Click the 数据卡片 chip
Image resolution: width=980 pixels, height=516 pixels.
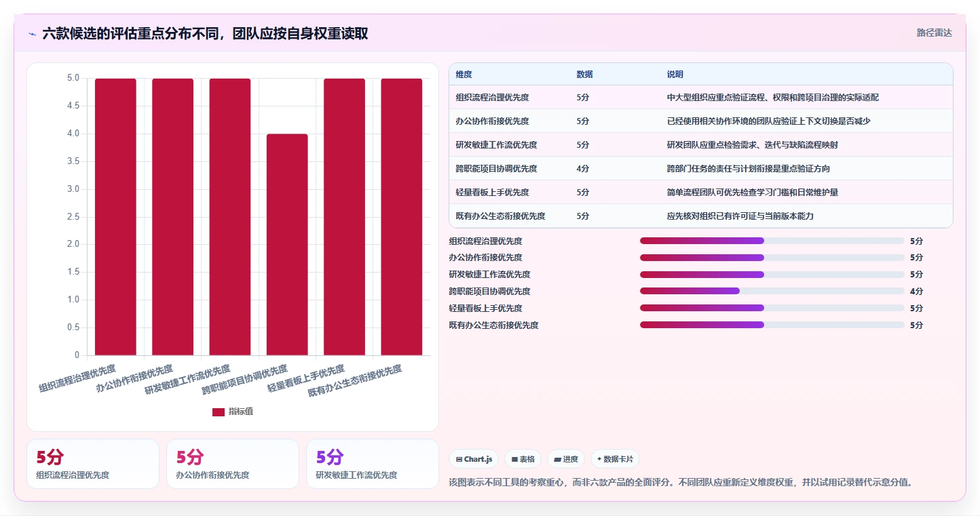[615, 459]
